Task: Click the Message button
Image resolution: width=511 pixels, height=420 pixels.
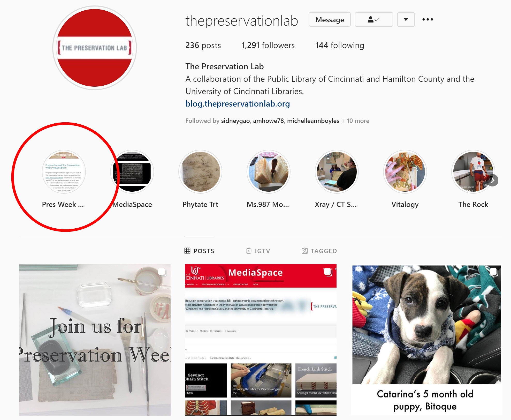Action: [330, 19]
